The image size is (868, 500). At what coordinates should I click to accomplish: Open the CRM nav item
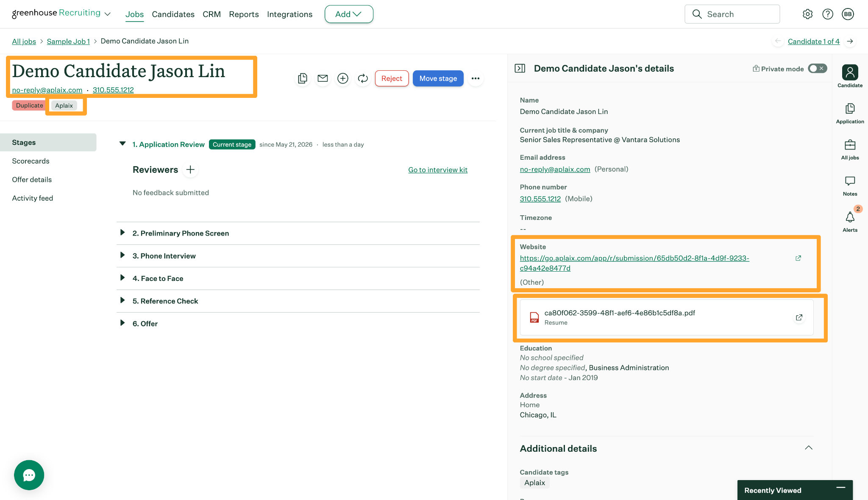211,14
